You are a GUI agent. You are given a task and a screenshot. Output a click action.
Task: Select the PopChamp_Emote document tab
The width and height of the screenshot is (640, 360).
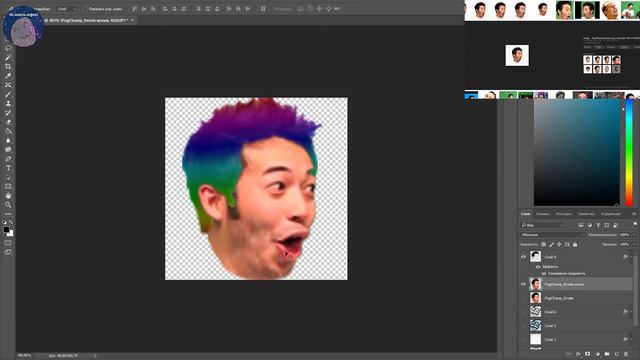[x=86, y=20]
